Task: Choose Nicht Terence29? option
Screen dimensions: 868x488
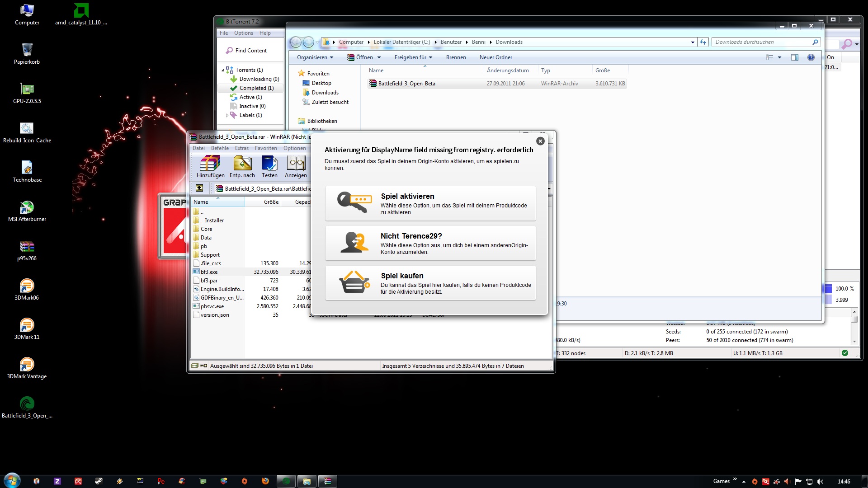Action: click(x=430, y=243)
